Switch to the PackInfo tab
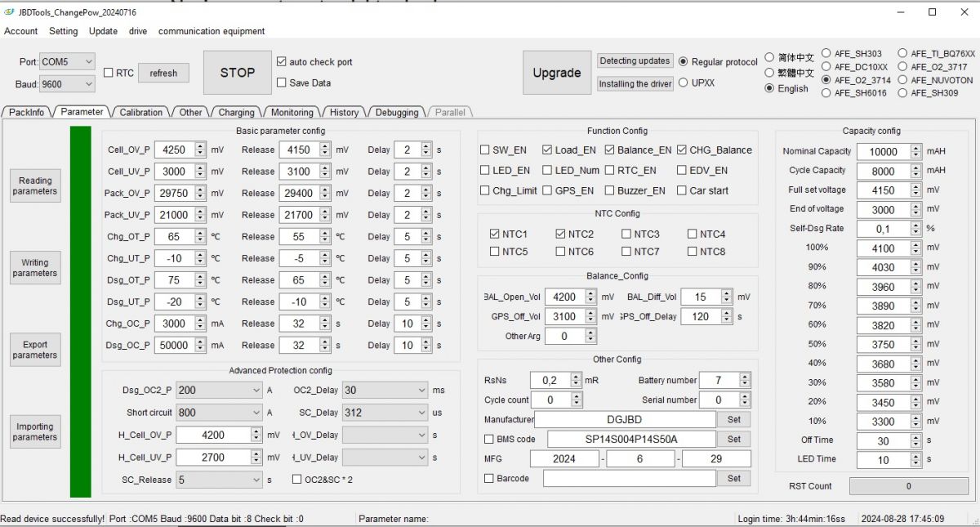The image size is (980, 527). pos(27,112)
